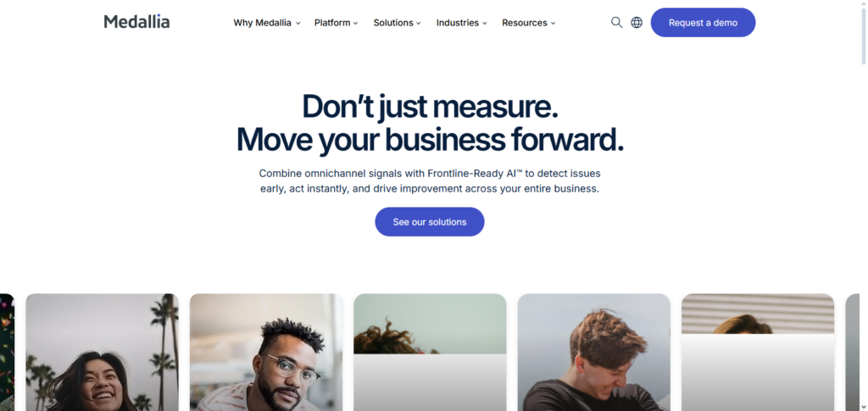Select the man with glasses photo card
This screenshot has height=411, width=868.
tap(266, 353)
